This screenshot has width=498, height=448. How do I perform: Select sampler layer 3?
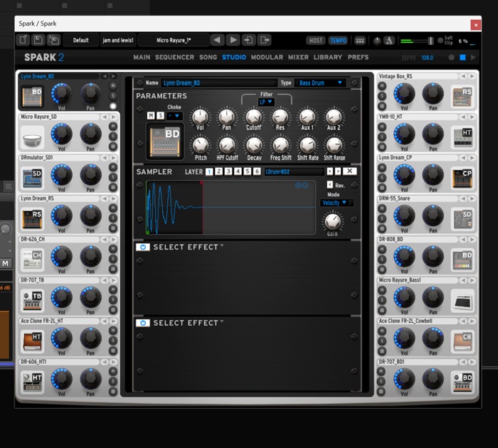[228, 171]
